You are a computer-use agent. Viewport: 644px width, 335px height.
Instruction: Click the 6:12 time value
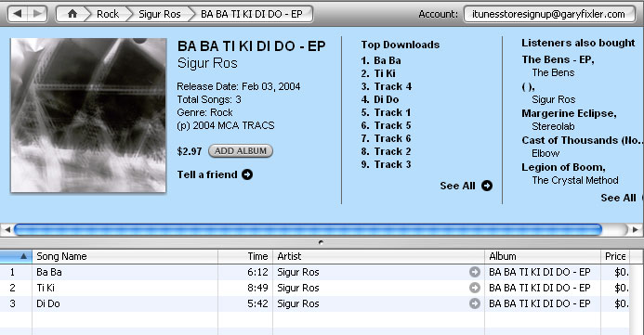tap(257, 272)
